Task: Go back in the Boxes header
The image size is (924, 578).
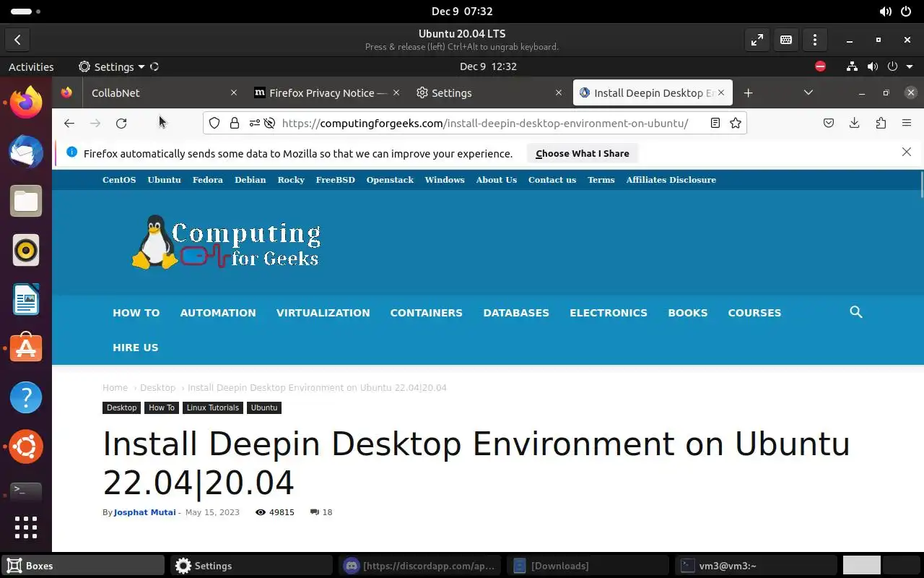Action: [17, 40]
